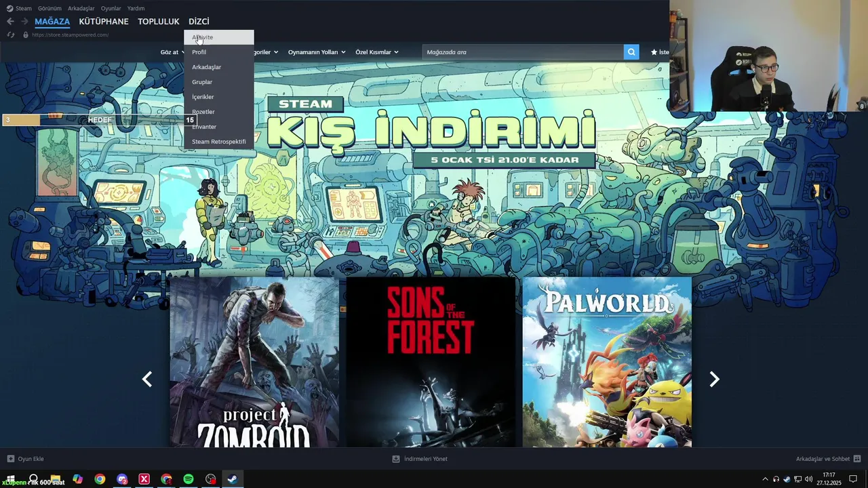Viewport: 868px width, 488px height.
Task: Expand the Özel Kısımlar dropdown
Action: [x=377, y=52]
